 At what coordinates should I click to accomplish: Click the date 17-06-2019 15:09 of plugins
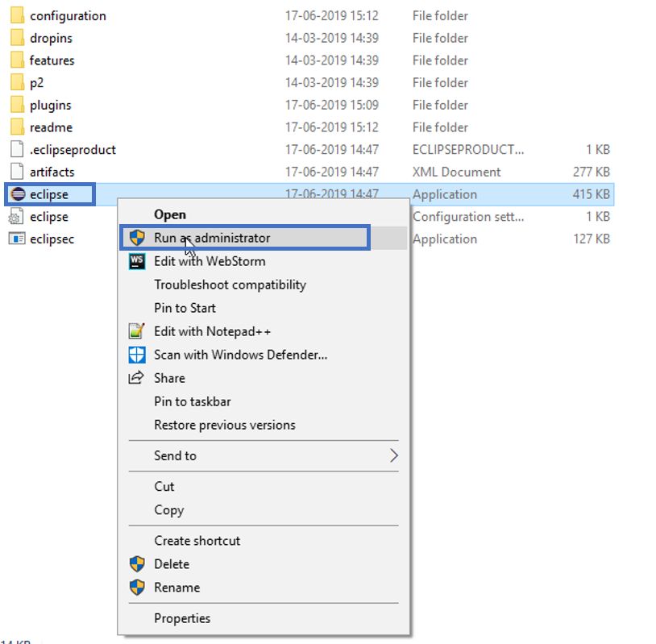(332, 105)
